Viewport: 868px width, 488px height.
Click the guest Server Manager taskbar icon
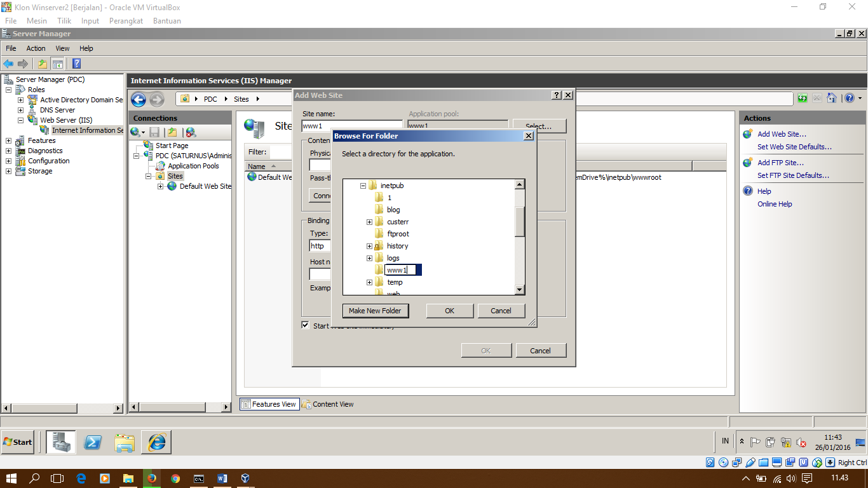[61, 442]
